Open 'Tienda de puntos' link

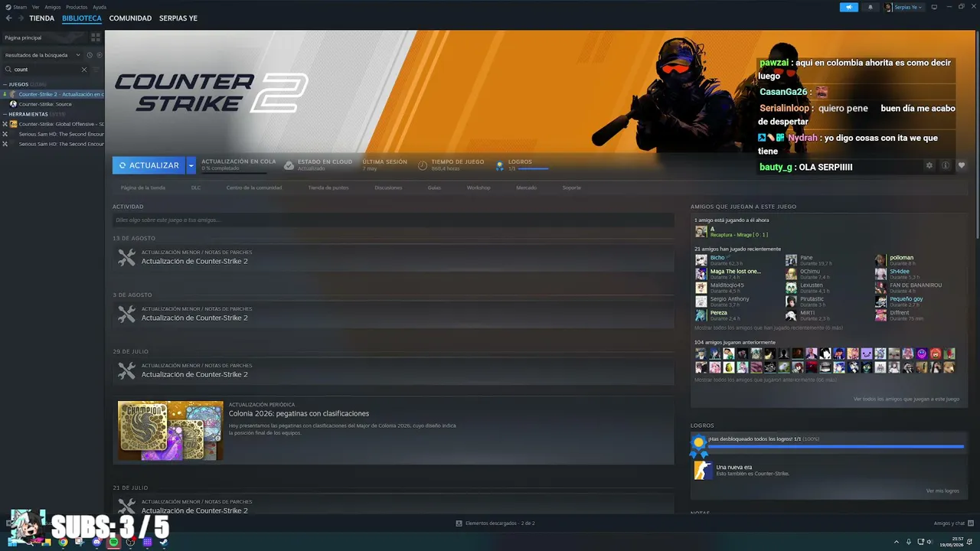click(328, 187)
